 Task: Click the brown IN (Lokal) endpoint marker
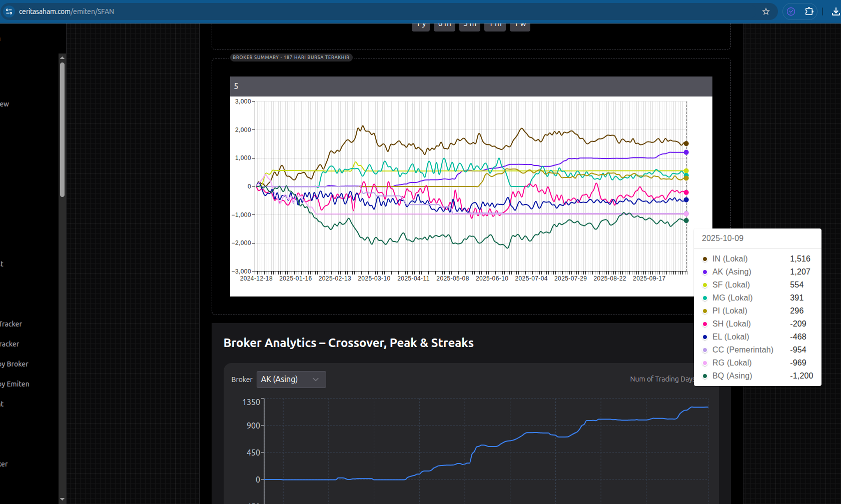pyautogui.click(x=686, y=143)
